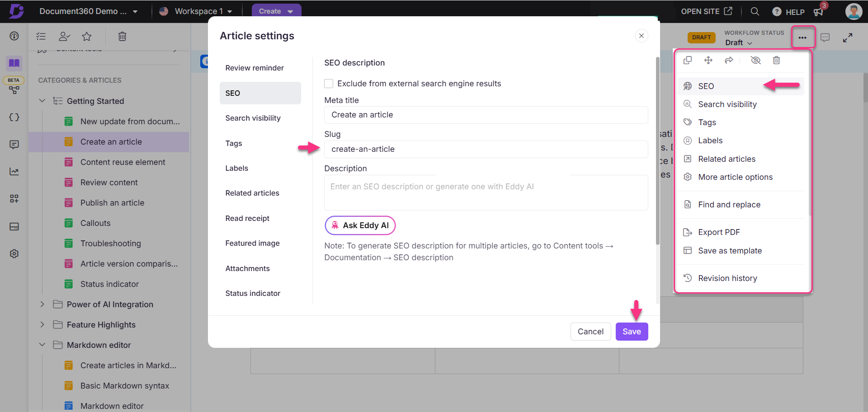
Task: Open the recycle bin icon above categories
Action: [122, 37]
